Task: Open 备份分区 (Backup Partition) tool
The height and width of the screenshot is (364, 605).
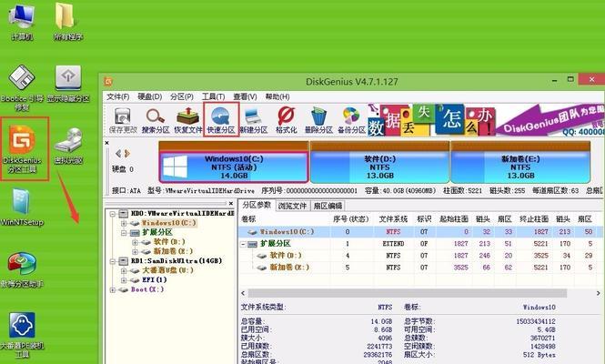Action: coord(350,119)
